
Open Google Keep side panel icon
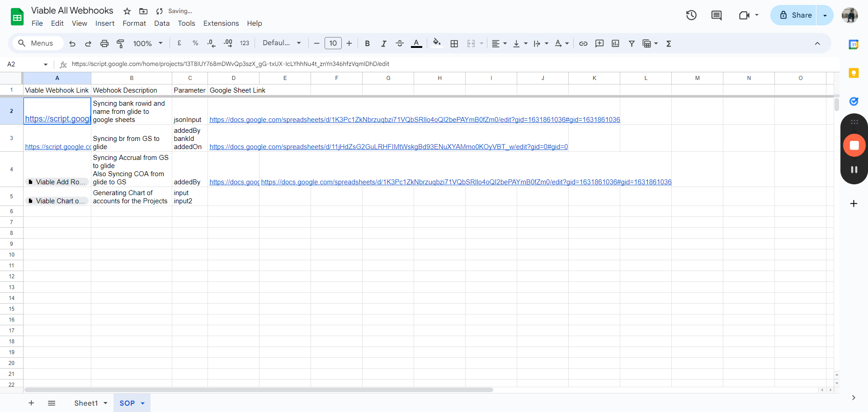pos(854,73)
